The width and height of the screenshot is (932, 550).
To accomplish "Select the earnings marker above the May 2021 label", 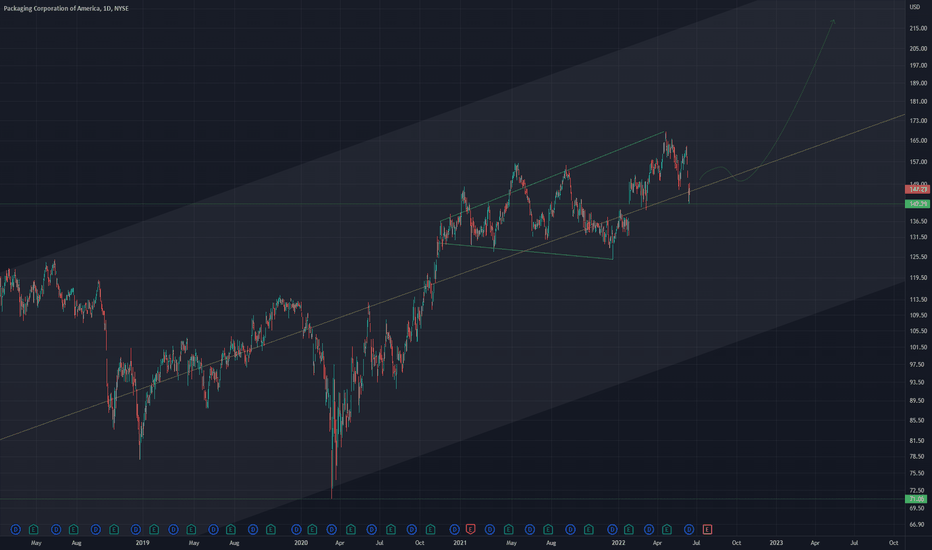I will (x=509, y=529).
